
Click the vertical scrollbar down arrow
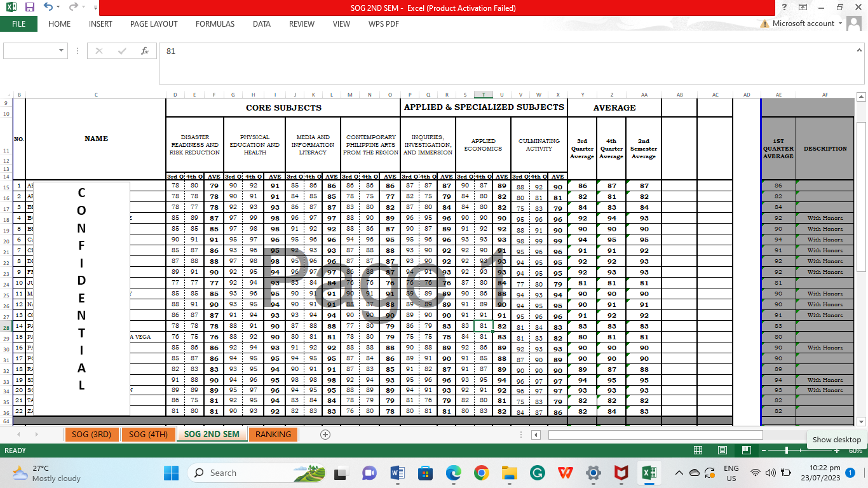(861, 421)
